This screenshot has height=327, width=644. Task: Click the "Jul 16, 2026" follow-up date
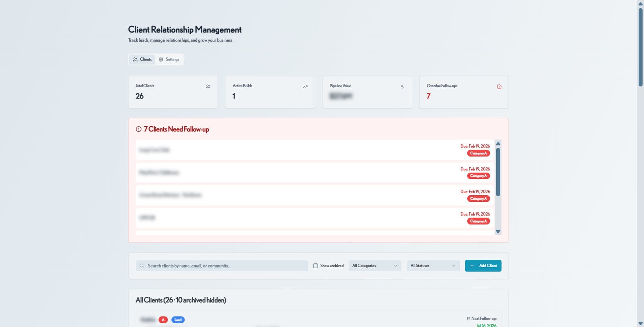pos(487,325)
